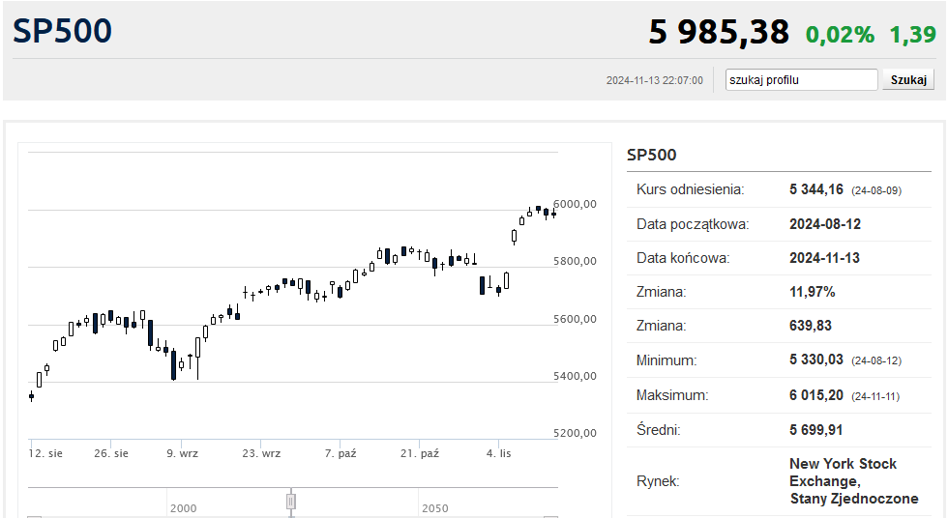The height and width of the screenshot is (518, 948).
Task: Click the 5200,00 y-axis label
Action: [575, 433]
